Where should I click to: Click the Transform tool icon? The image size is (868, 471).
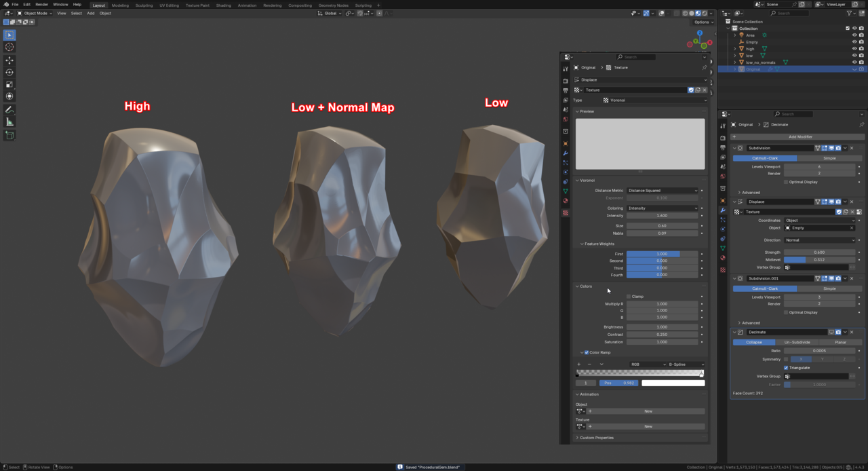click(9, 96)
